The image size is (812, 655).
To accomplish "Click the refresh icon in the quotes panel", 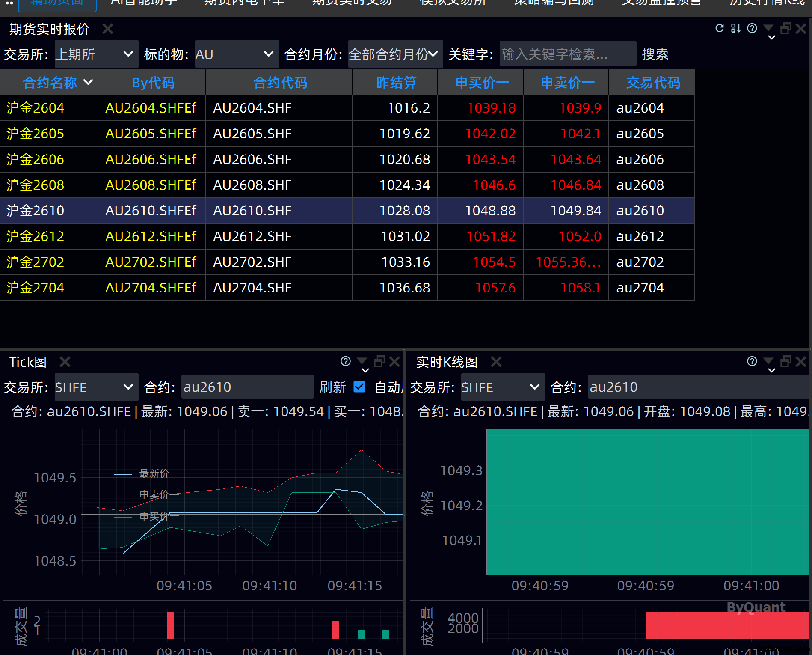I will [x=720, y=28].
